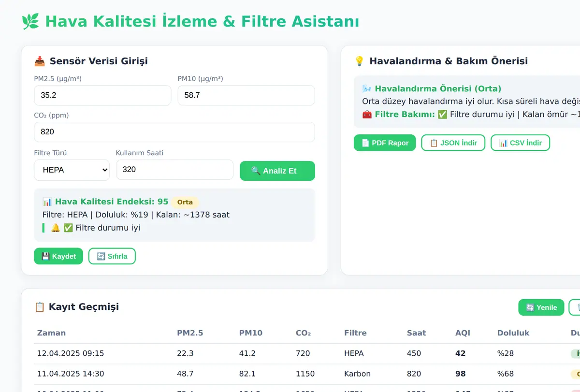Click the lightbulb icon beside Havalandırma & Bakım Önerisi
Image resolution: width=580 pixels, height=392 pixels.
click(x=359, y=61)
